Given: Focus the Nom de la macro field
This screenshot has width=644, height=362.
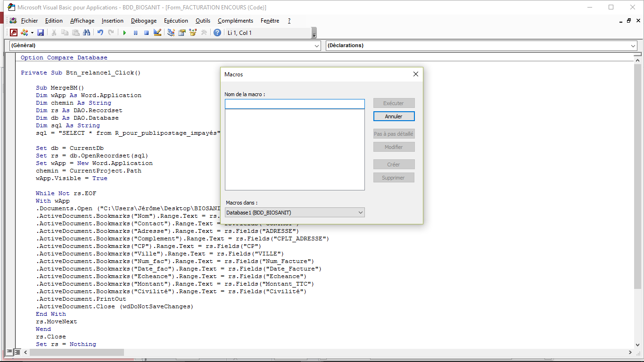Looking at the screenshot, I should coord(295,104).
